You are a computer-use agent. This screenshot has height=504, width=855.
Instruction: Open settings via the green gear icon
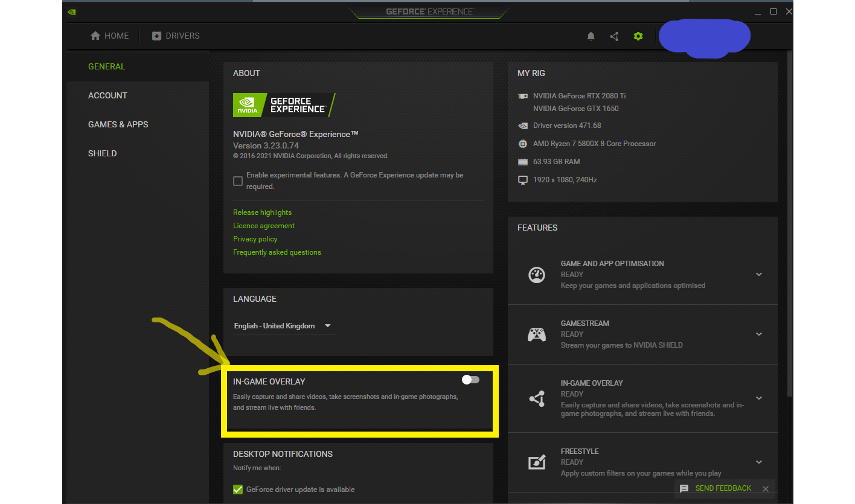coord(638,36)
